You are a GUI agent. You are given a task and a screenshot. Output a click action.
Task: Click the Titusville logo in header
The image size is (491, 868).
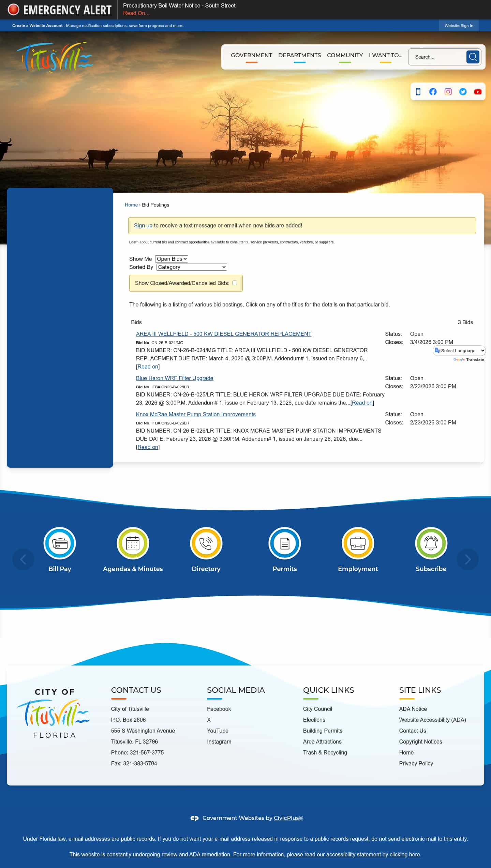click(x=54, y=57)
